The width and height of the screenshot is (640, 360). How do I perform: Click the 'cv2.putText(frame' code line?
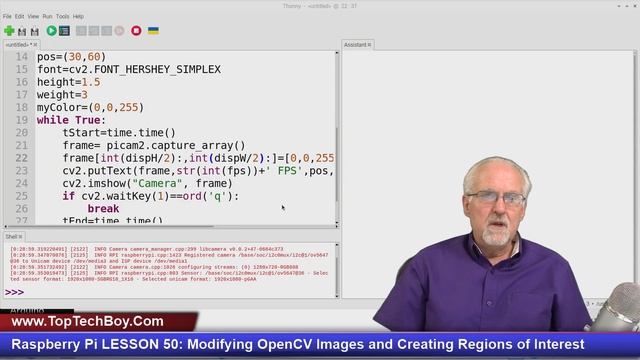(198, 171)
